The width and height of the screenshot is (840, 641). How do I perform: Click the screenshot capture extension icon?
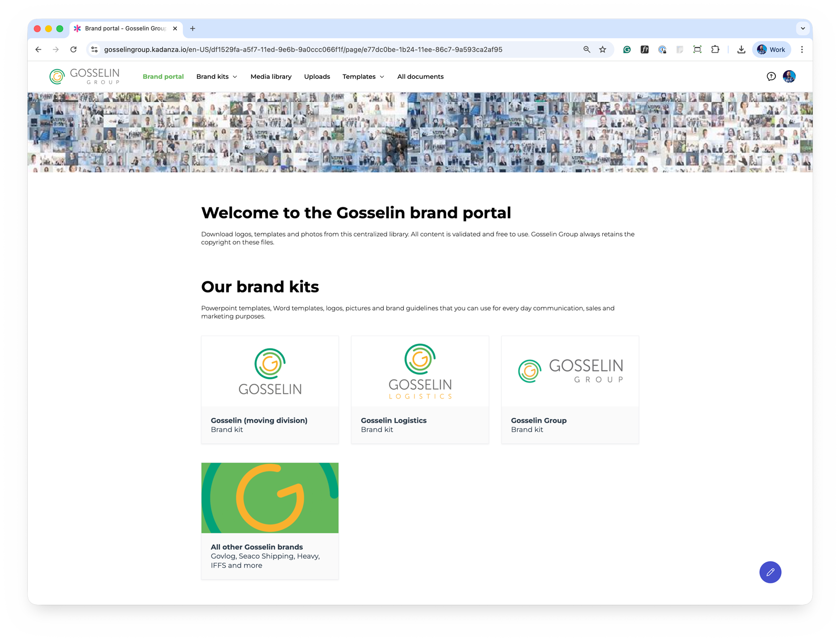697,49
